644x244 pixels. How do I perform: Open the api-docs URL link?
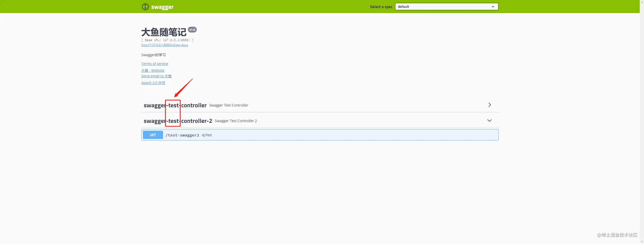tap(165, 45)
